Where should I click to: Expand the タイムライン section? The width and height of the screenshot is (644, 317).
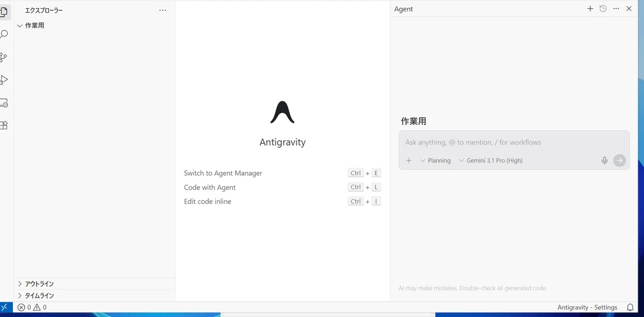(94, 296)
